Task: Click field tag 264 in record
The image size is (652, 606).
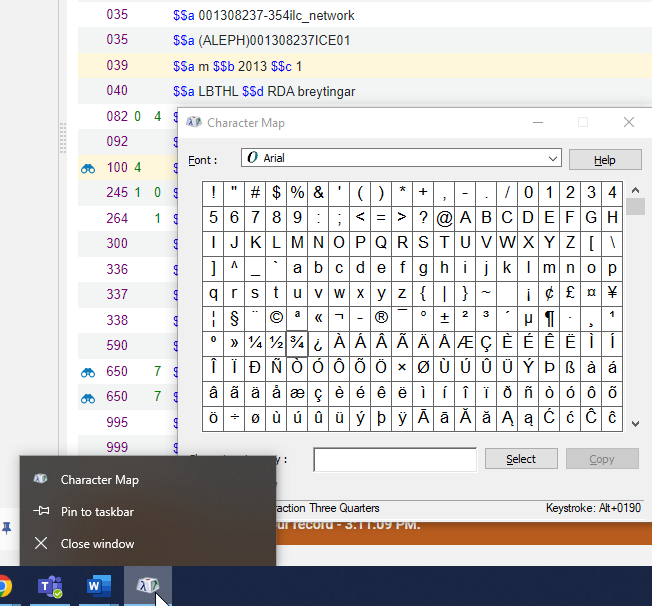Action: click(x=117, y=218)
